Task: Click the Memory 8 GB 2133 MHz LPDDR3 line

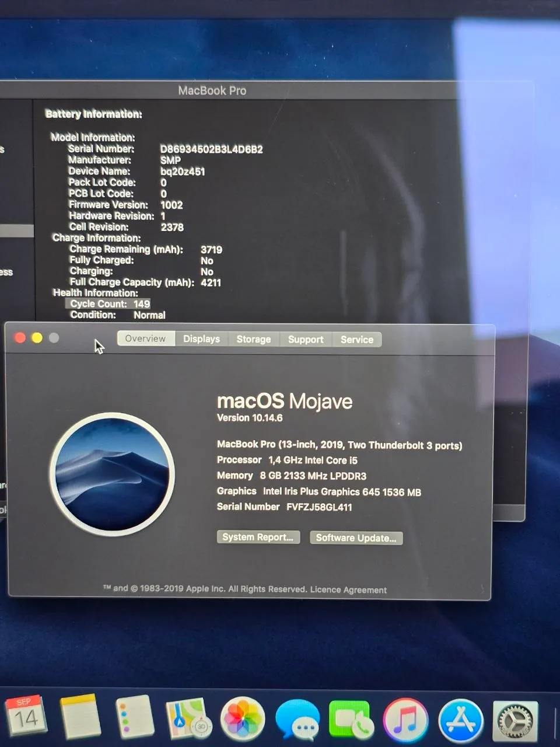Action: coord(292,476)
